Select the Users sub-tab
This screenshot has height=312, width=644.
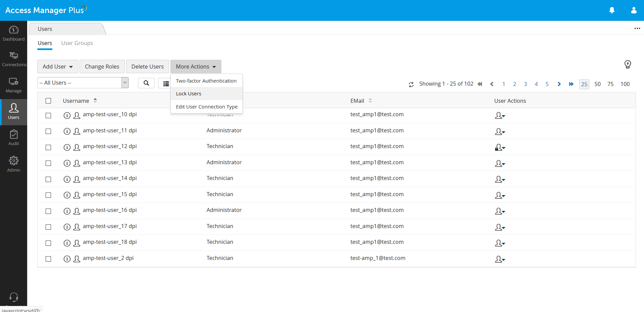point(45,43)
